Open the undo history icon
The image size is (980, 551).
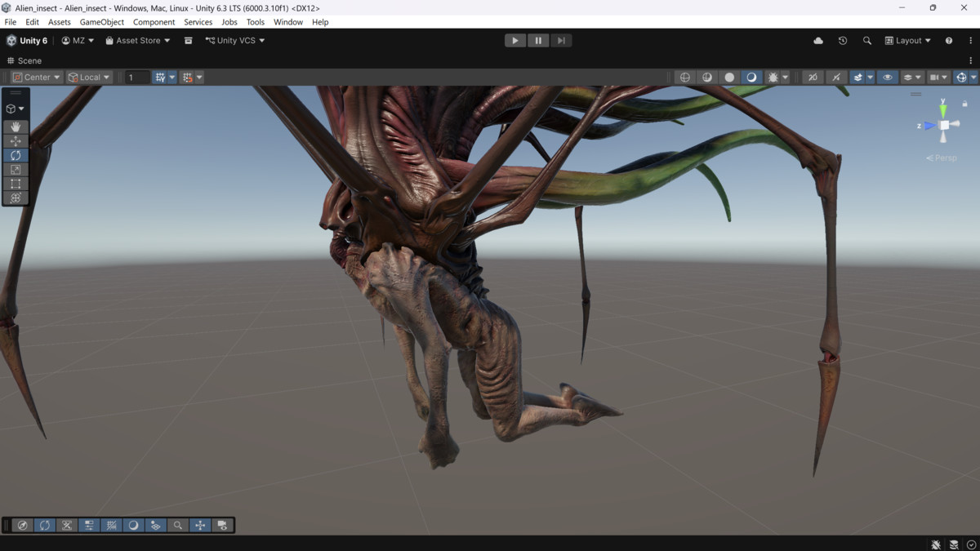point(843,41)
